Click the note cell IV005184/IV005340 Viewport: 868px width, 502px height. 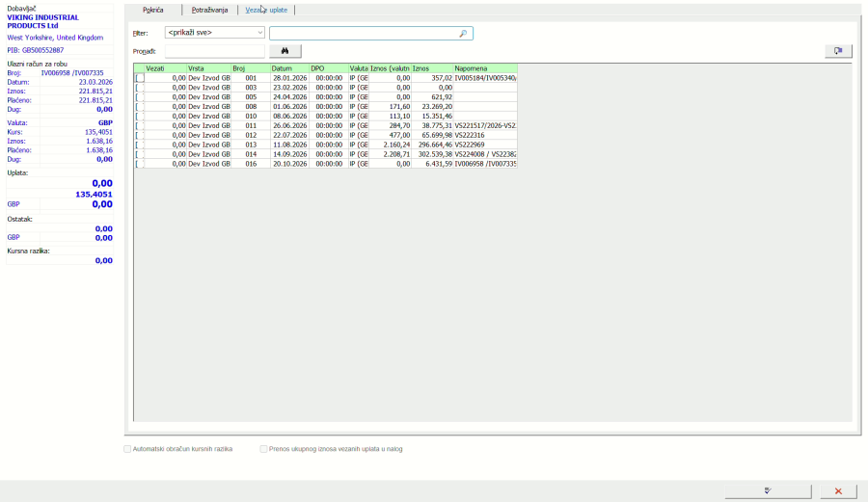(485, 78)
